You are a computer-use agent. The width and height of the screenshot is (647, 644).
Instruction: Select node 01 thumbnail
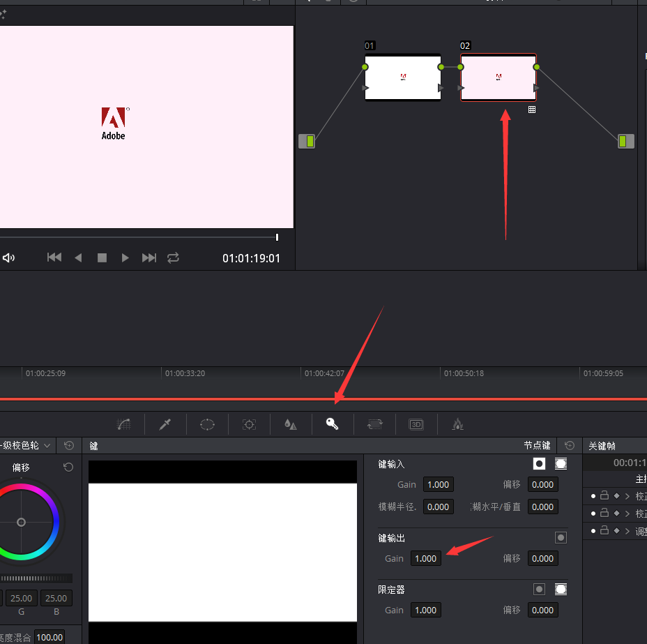(403, 77)
